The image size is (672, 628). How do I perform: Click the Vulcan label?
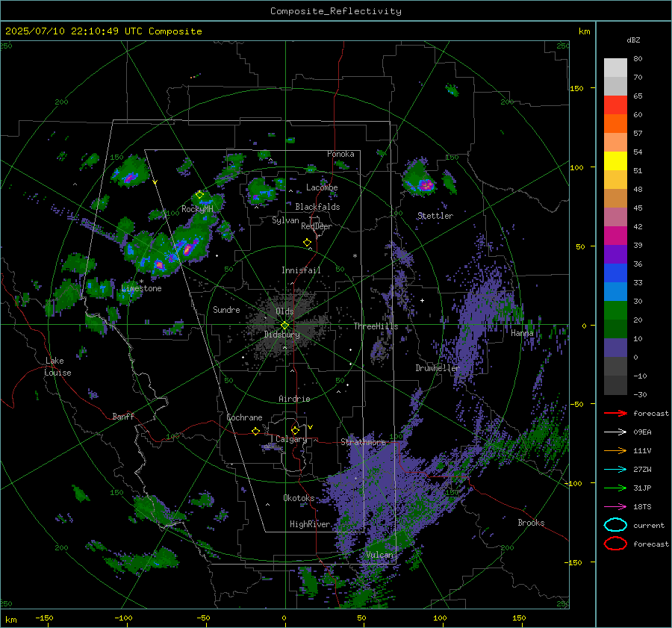tap(379, 555)
